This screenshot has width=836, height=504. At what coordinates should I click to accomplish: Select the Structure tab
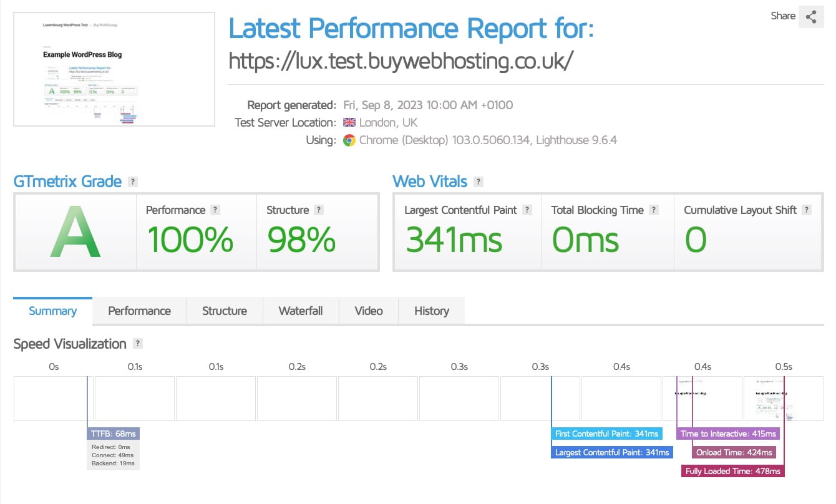click(x=224, y=311)
